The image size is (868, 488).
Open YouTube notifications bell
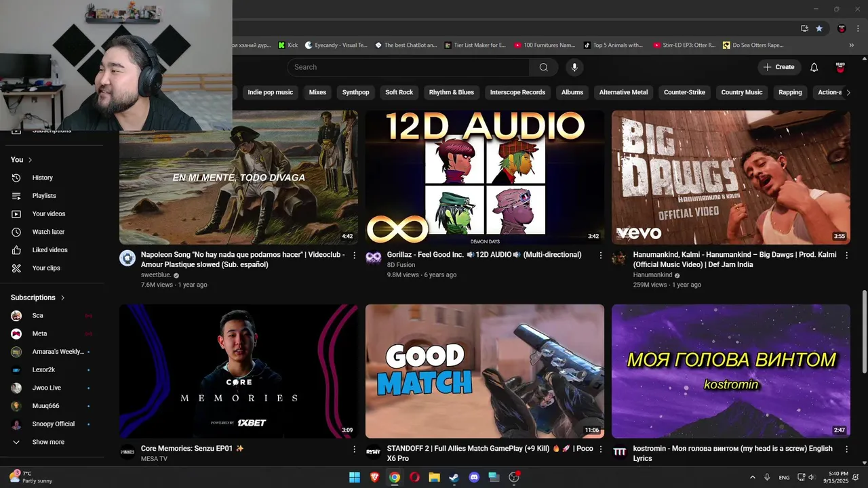(814, 67)
